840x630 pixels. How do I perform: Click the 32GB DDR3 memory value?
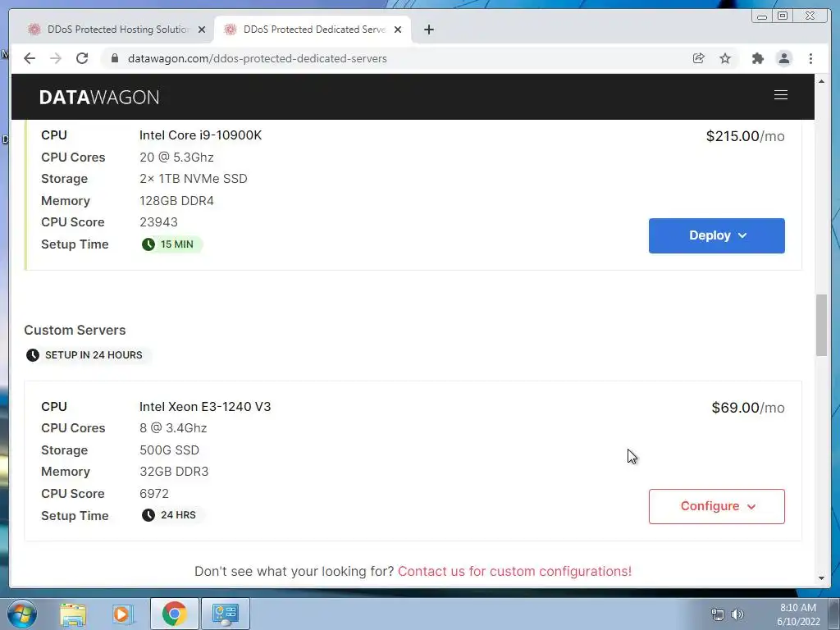click(x=174, y=472)
